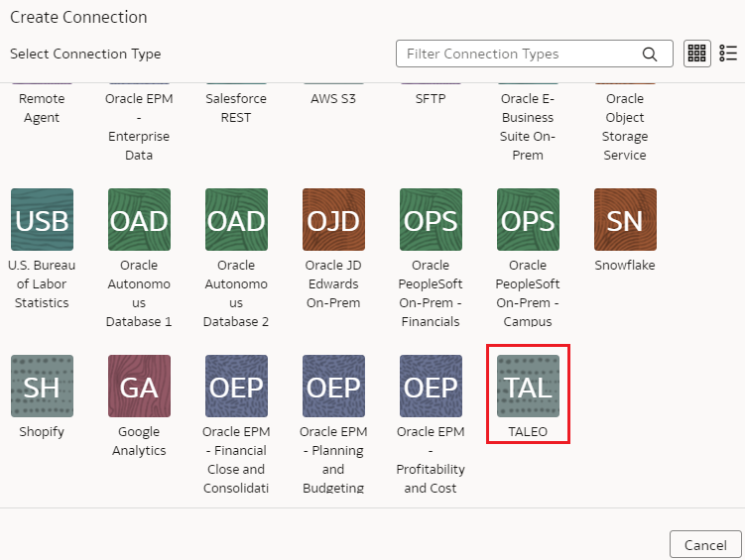The height and width of the screenshot is (560, 745).
Task: Click the Snowflake SN connection icon
Action: tap(625, 219)
